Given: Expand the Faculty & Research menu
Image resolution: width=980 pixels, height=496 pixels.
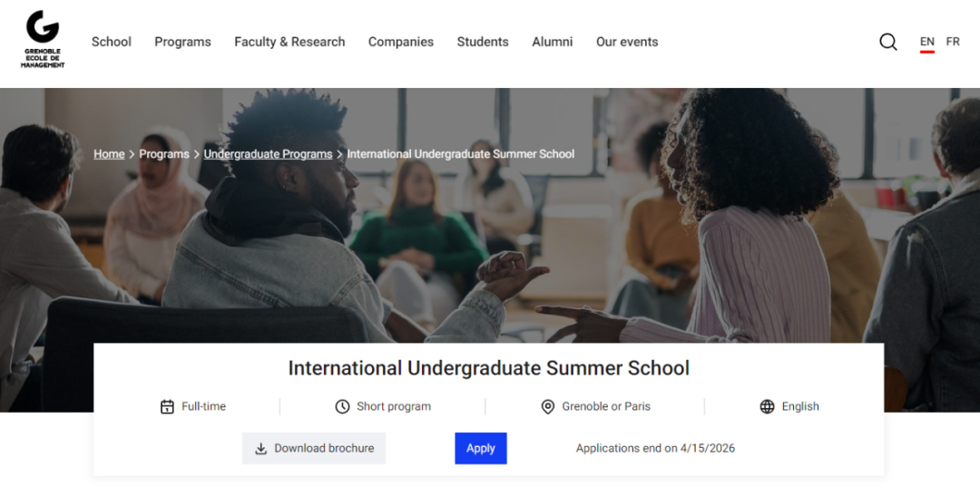Looking at the screenshot, I should 289,42.
